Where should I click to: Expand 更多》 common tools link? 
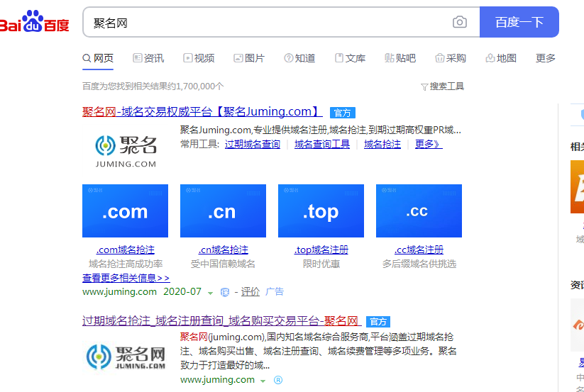[x=429, y=145]
